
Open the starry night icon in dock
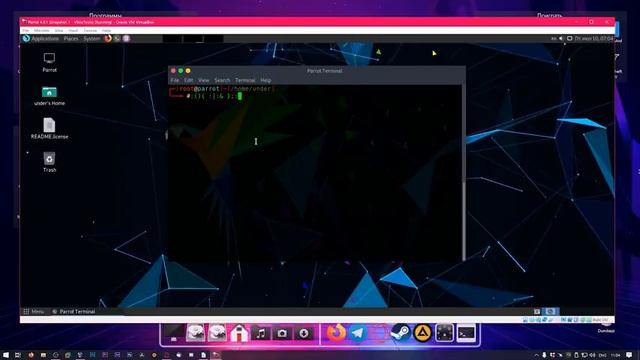pyautogui.click(x=444, y=333)
